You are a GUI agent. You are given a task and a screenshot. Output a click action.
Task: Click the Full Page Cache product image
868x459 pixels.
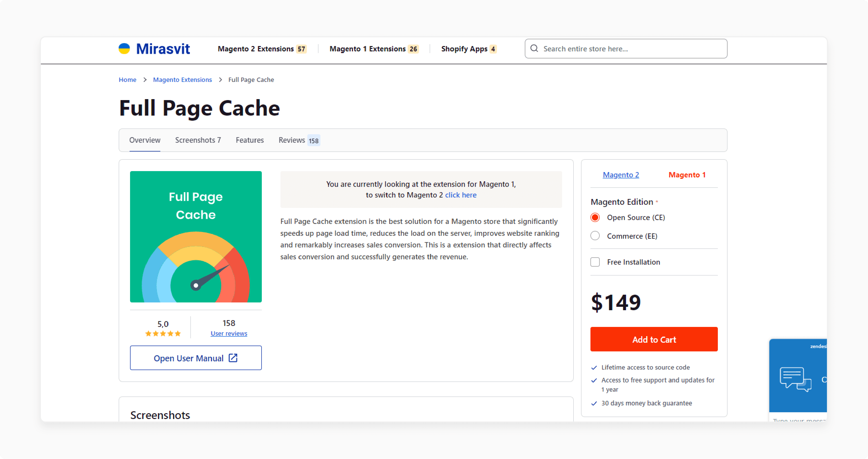coord(196,237)
